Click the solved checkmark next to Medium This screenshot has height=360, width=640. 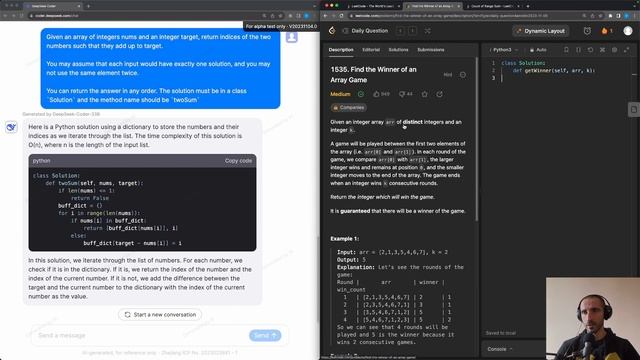[x=361, y=94]
